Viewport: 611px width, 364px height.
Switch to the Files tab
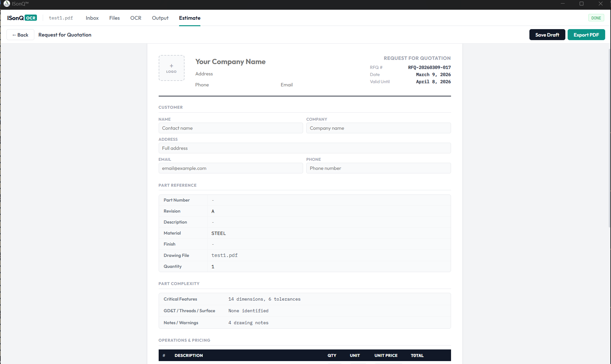[x=114, y=18]
